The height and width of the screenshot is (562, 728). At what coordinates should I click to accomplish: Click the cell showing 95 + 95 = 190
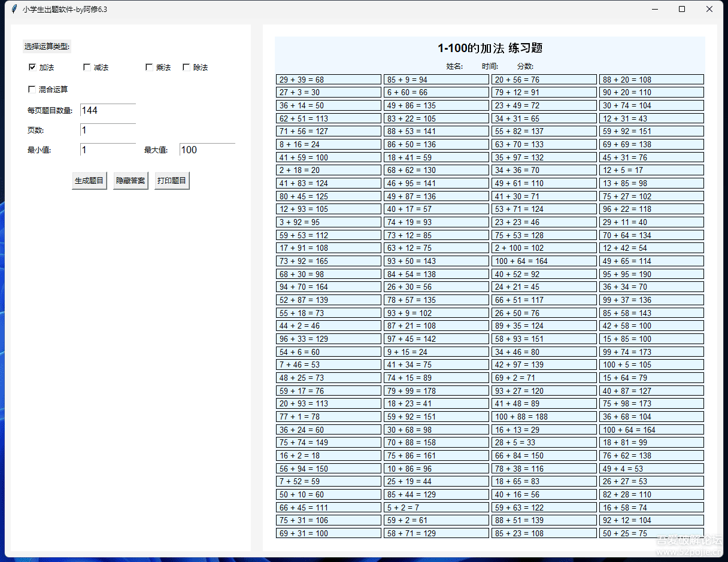651,274
